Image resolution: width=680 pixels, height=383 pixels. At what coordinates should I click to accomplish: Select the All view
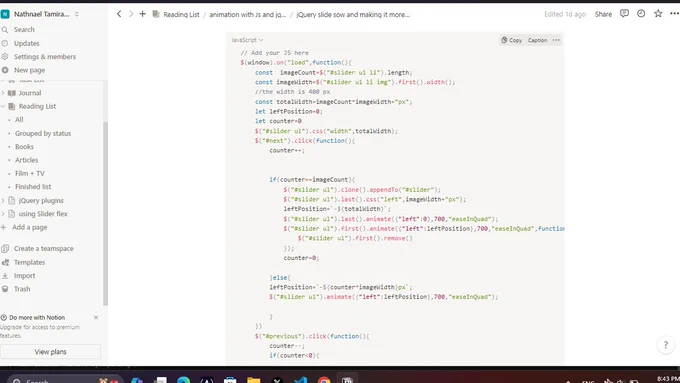19,120
